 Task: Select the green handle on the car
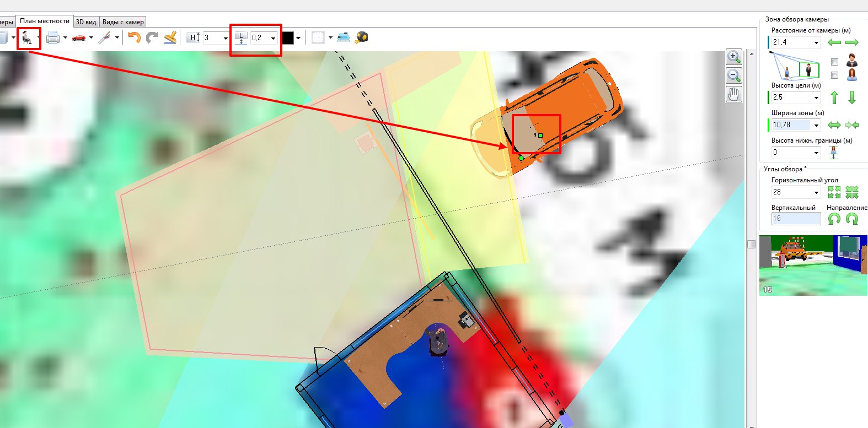[x=540, y=136]
